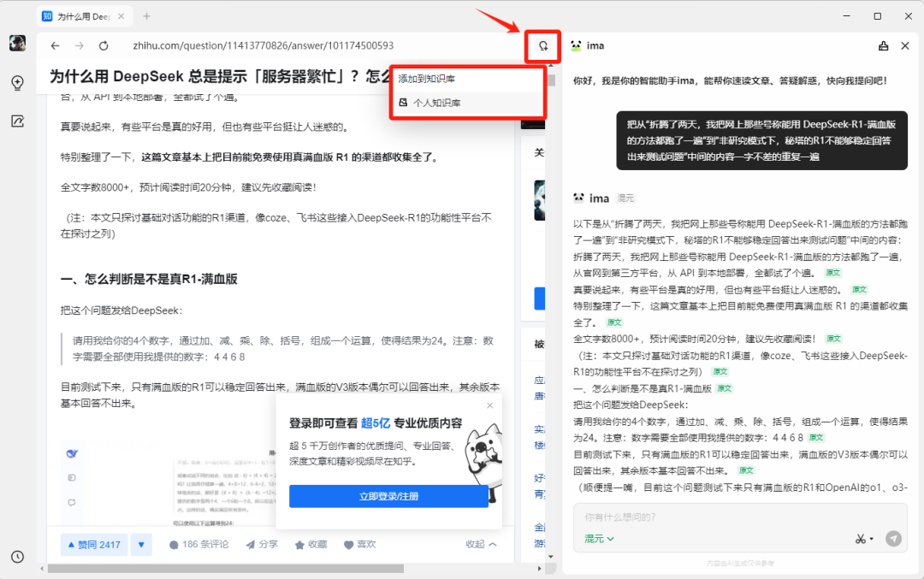924x579 pixels.
Task: Click the 原文 tag after 全了
Action: point(614,322)
